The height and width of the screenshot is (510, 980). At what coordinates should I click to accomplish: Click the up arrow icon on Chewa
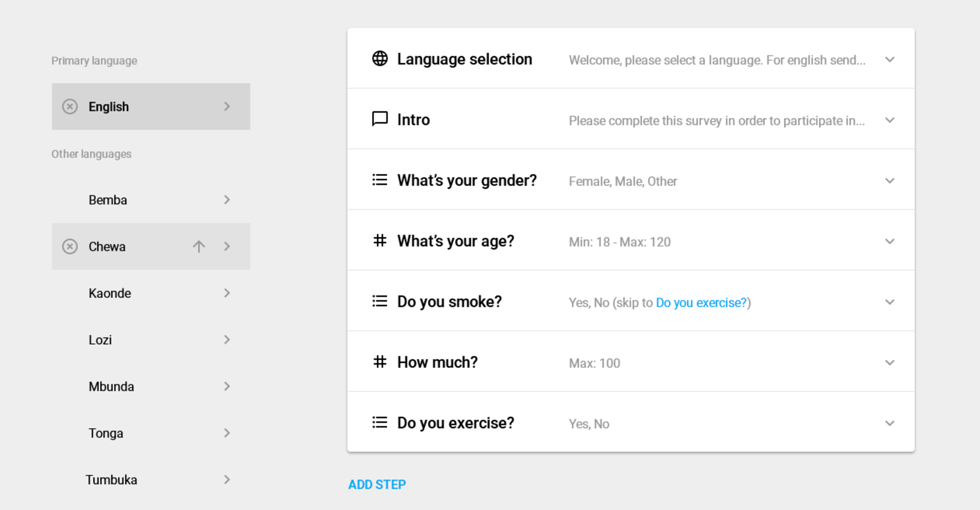(199, 246)
